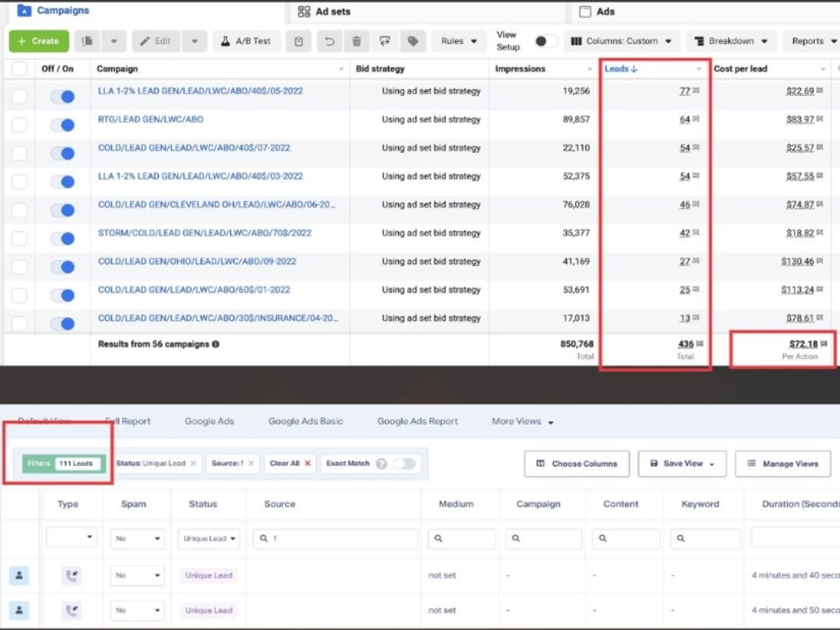Click the info icon beside Results from 56 campaigns
This screenshot has height=630, width=840.
click(216, 344)
